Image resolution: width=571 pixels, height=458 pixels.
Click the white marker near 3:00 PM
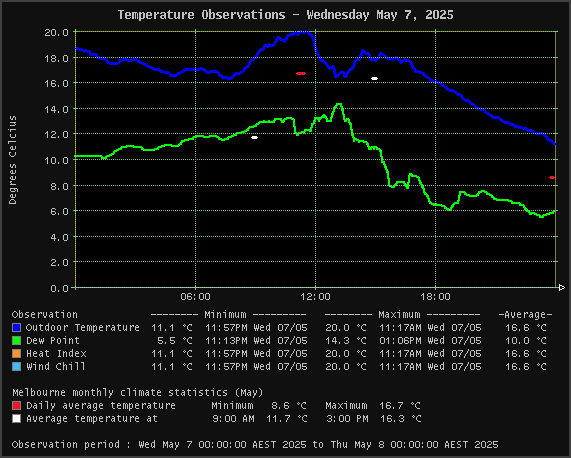(x=374, y=79)
